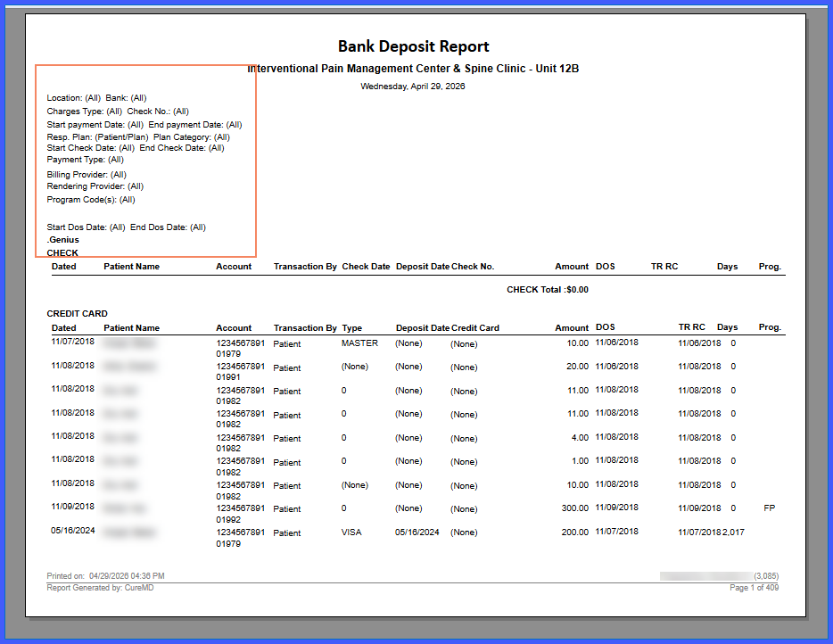Screen dimensions: 833x644
Task: Click the Account column header in CREDIT CARD section
Action: click(234, 328)
